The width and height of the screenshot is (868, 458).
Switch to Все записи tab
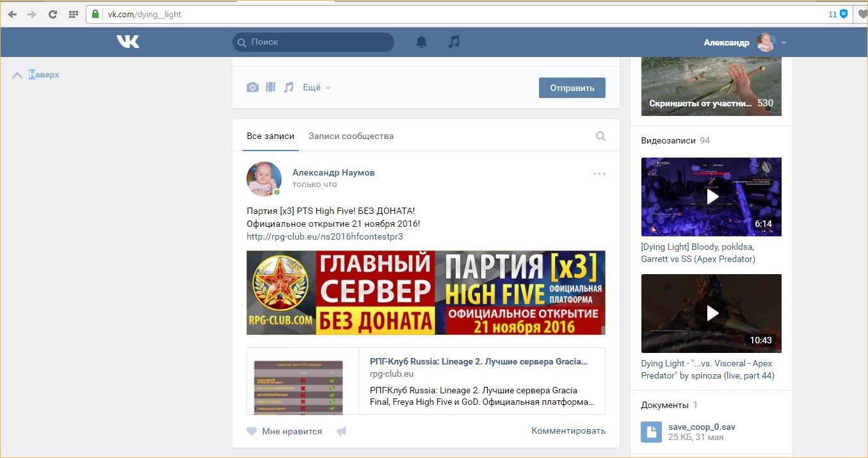coord(271,136)
